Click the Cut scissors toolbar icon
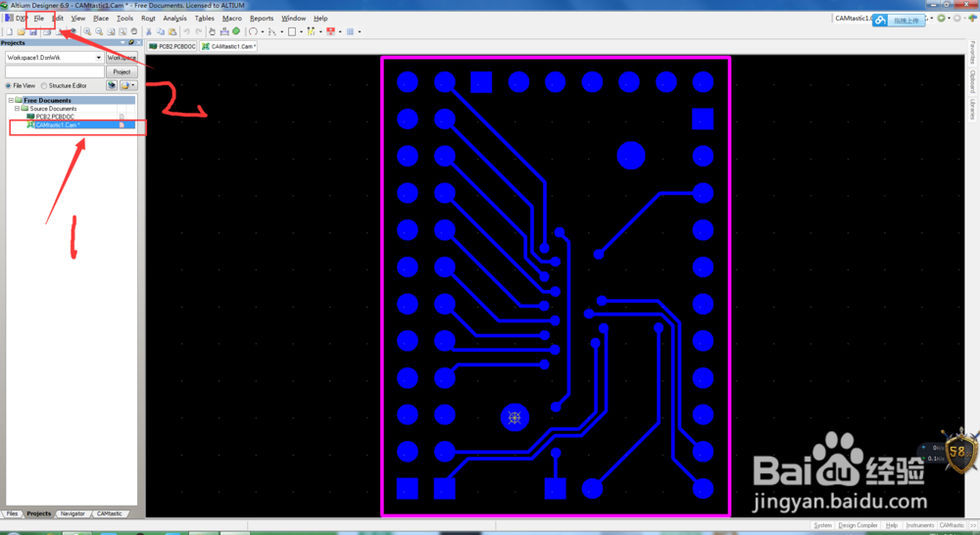The height and width of the screenshot is (535, 980). pos(149,31)
